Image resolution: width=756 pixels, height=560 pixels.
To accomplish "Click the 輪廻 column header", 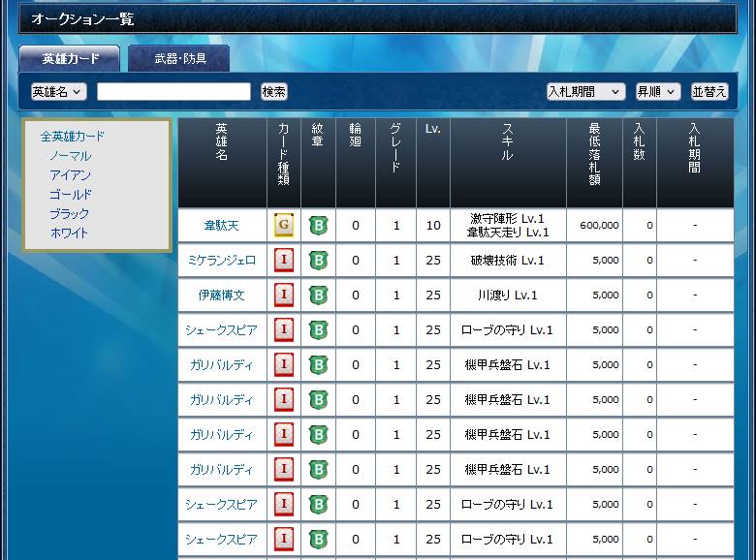I will point(356,163).
